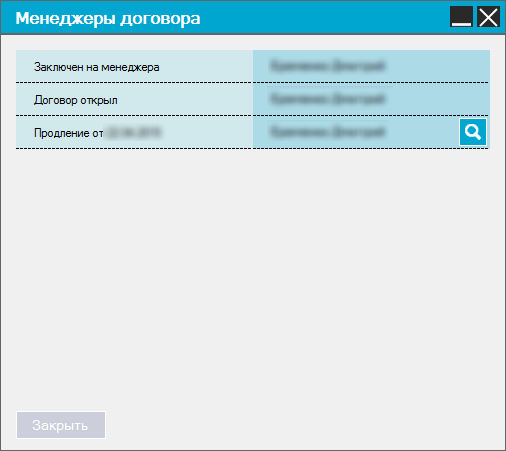Click empty space right of Договор открыл manager name
The height and width of the screenshot is (451, 506).
click(437, 99)
